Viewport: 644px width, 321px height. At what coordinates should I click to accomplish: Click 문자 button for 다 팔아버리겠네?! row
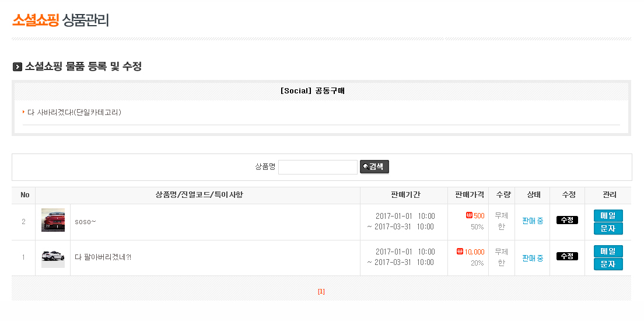(608, 264)
